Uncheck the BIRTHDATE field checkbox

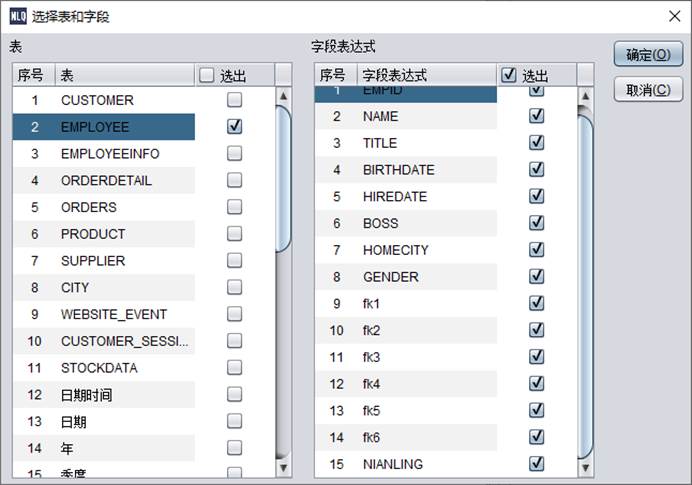(536, 170)
